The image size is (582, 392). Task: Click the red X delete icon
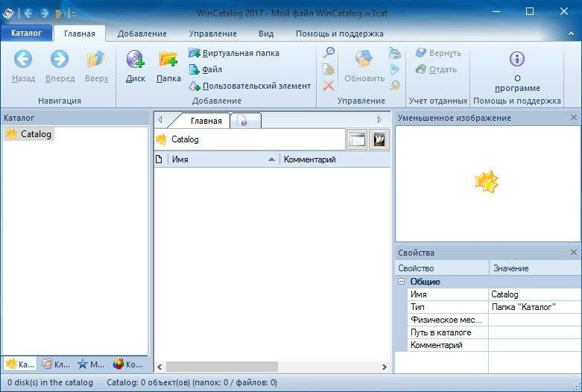click(329, 86)
